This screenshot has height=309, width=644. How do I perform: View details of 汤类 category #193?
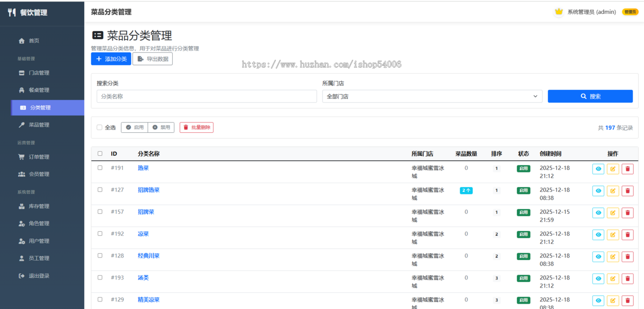(598, 279)
